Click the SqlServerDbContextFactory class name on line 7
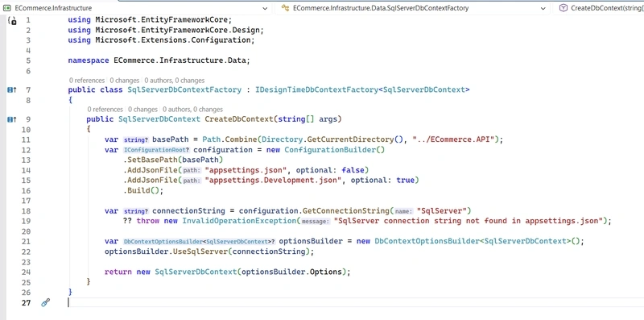This screenshot has height=320, width=644. [x=184, y=89]
